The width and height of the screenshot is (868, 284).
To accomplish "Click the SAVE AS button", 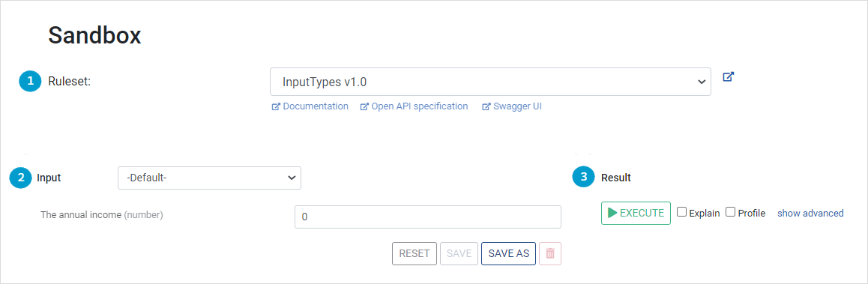I will (508, 253).
